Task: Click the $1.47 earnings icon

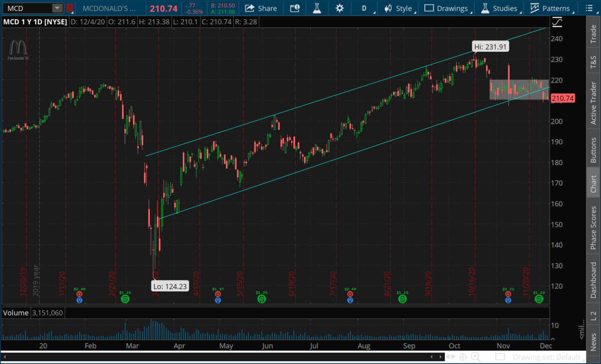Action: [218, 294]
